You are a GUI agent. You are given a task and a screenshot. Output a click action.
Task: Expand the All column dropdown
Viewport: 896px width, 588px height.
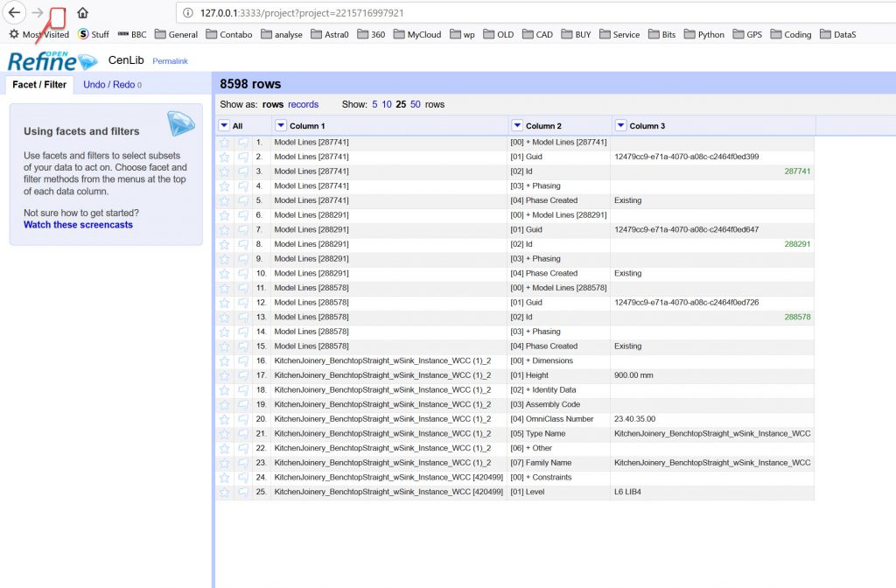pyautogui.click(x=224, y=126)
